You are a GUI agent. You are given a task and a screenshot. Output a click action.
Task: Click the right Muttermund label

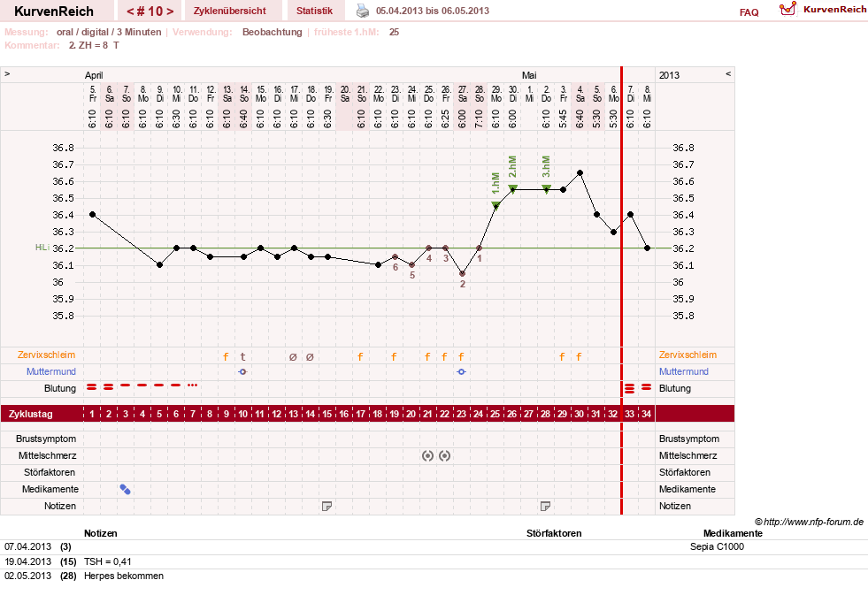[684, 371]
